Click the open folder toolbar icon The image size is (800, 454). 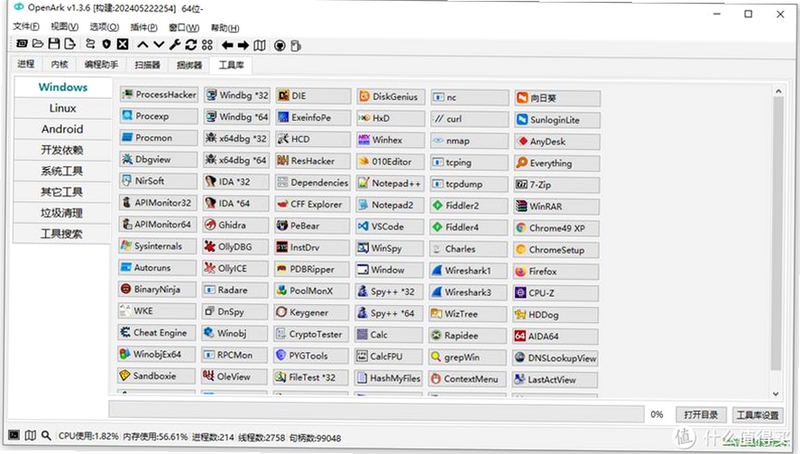click(x=38, y=44)
